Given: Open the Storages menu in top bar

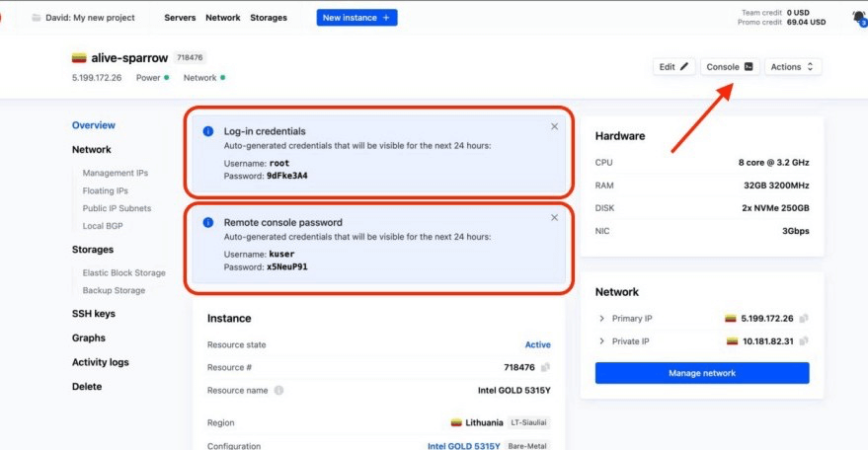Looking at the screenshot, I should pos(269,18).
